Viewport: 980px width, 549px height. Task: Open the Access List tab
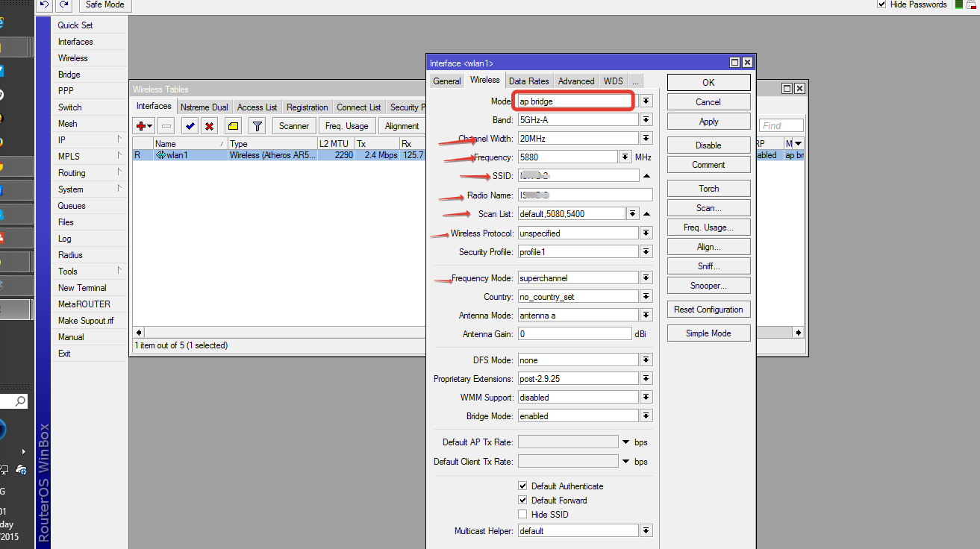tap(257, 107)
